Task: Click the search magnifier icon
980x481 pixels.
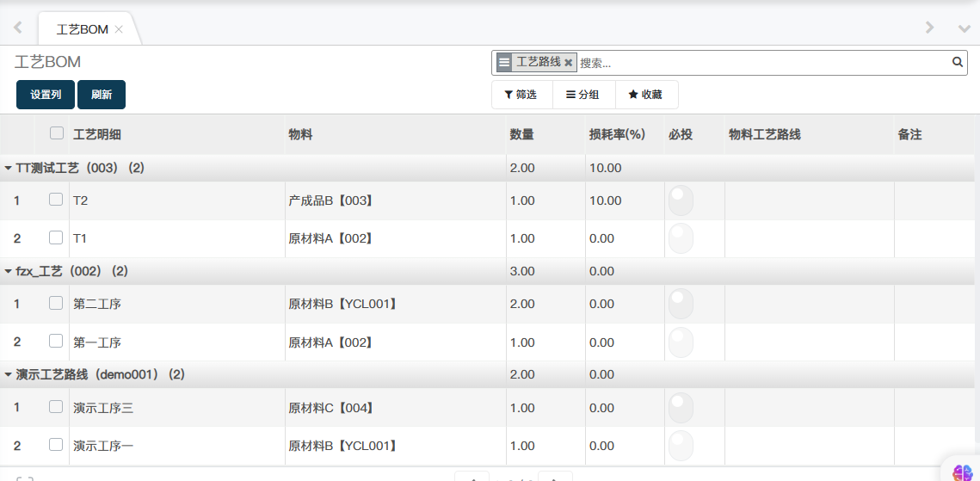Action: coord(957,62)
